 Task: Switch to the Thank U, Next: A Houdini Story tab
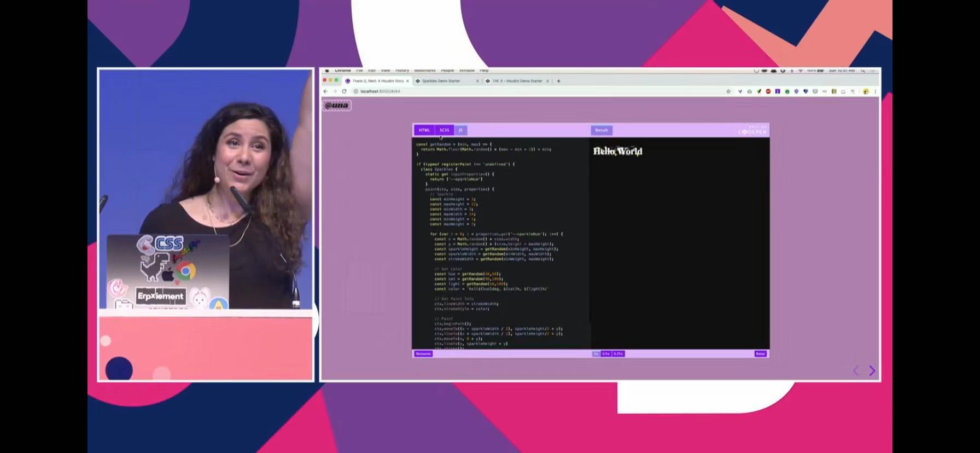(377, 81)
